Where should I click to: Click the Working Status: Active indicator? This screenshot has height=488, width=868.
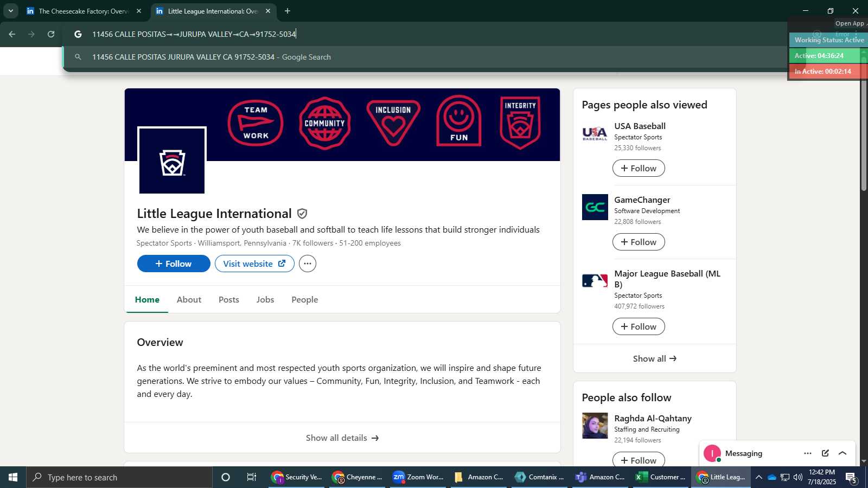tap(829, 40)
